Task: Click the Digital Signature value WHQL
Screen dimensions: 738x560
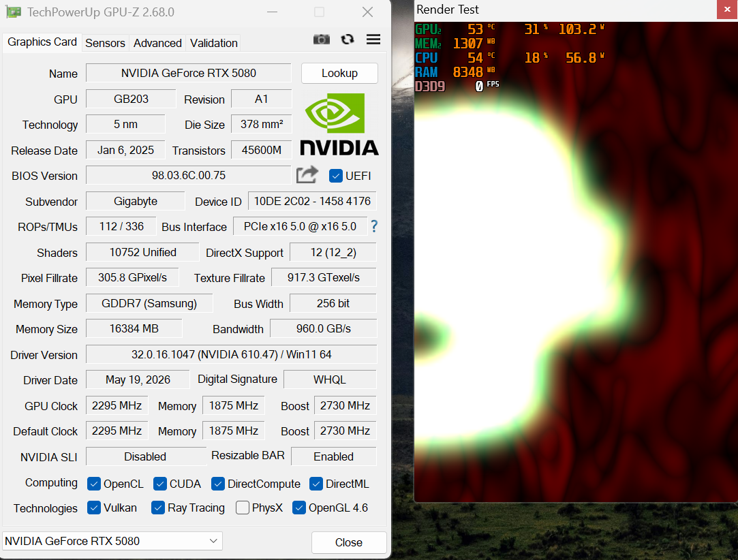Action: [330, 379]
